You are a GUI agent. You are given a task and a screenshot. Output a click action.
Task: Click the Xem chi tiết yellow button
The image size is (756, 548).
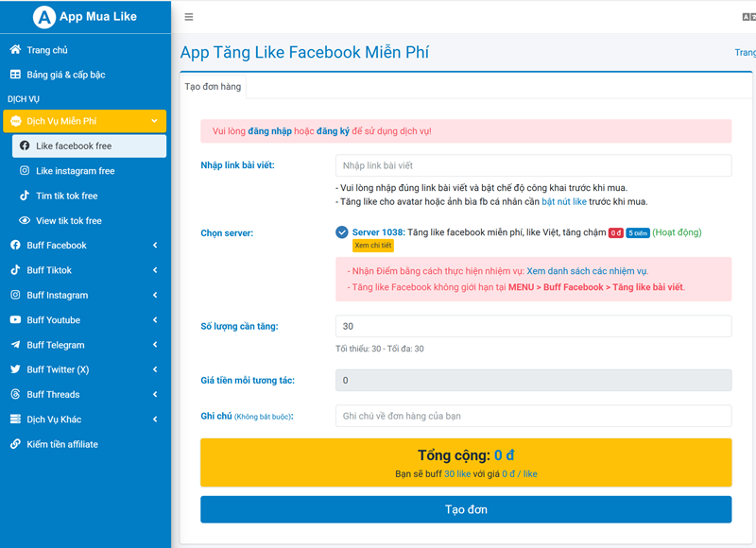point(373,246)
